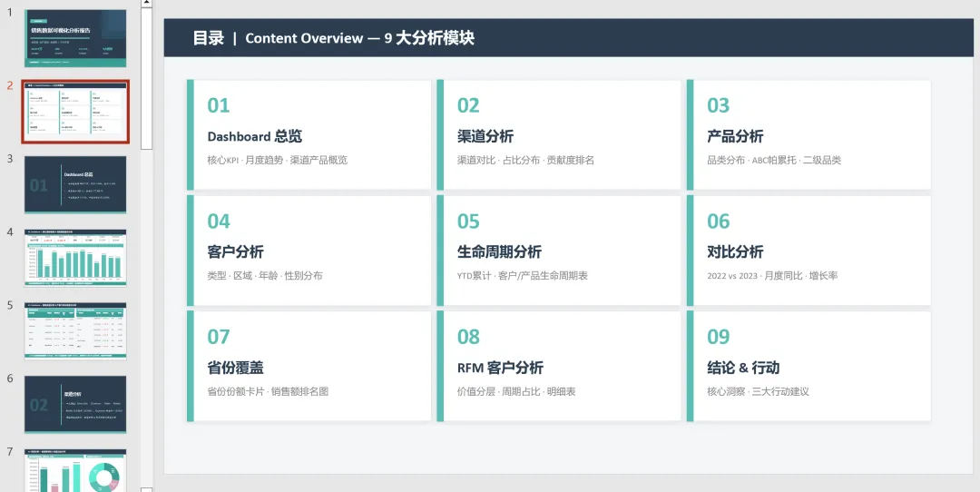Select the slide card heading 渠道分析
This screenshot has width=980, height=492.
pos(485,136)
